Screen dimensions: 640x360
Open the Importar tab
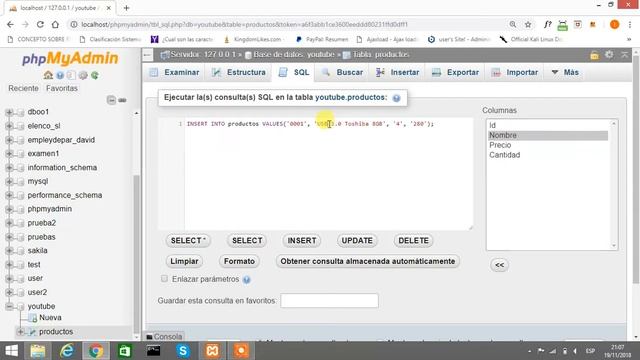click(515, 72)
